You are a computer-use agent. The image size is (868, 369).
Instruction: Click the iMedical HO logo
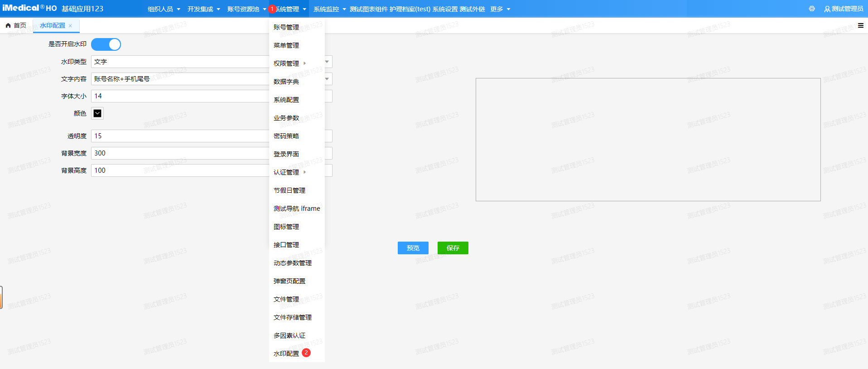[29, 8]
